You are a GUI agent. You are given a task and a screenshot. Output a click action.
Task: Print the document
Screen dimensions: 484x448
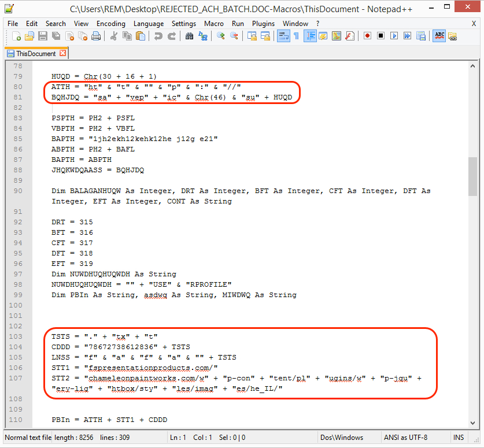96,36
